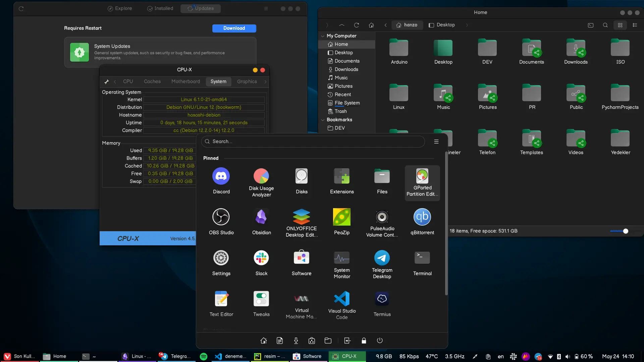Open Spotify from the taskbar
The height and width of the screenshot is (362, 644).
(x=204, y=356)
